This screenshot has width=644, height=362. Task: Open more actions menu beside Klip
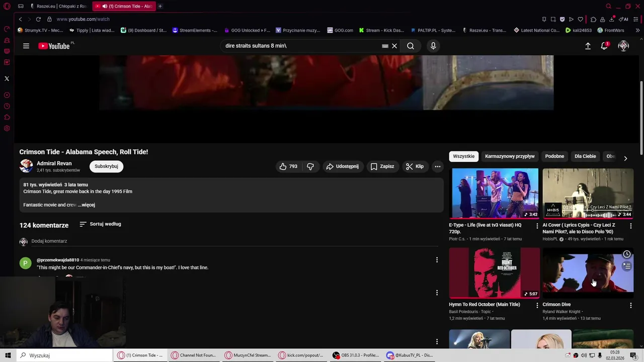click(x=438, y=166)
